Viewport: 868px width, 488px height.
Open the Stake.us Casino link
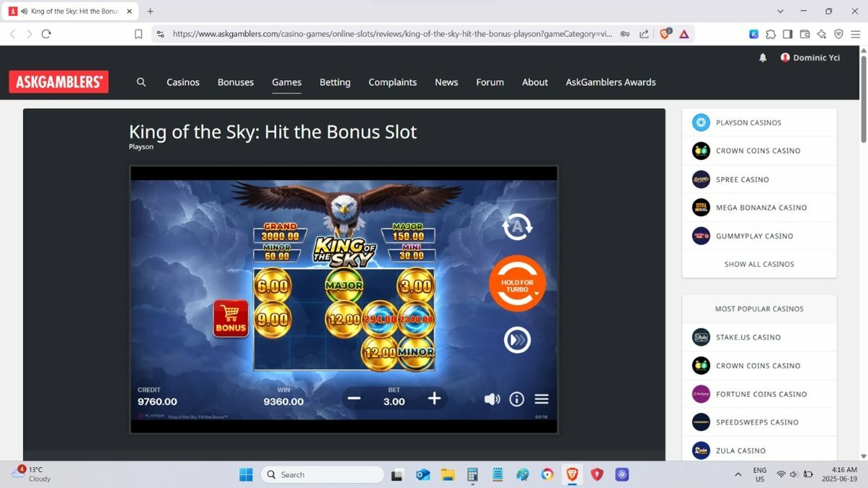click(x=748, y=337)
